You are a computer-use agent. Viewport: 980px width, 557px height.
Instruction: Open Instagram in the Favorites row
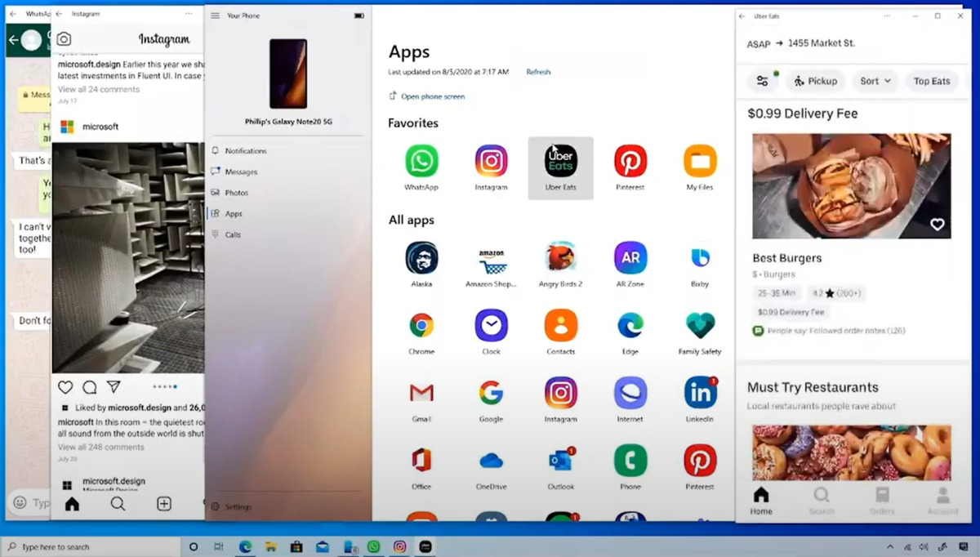coord(491,161)
